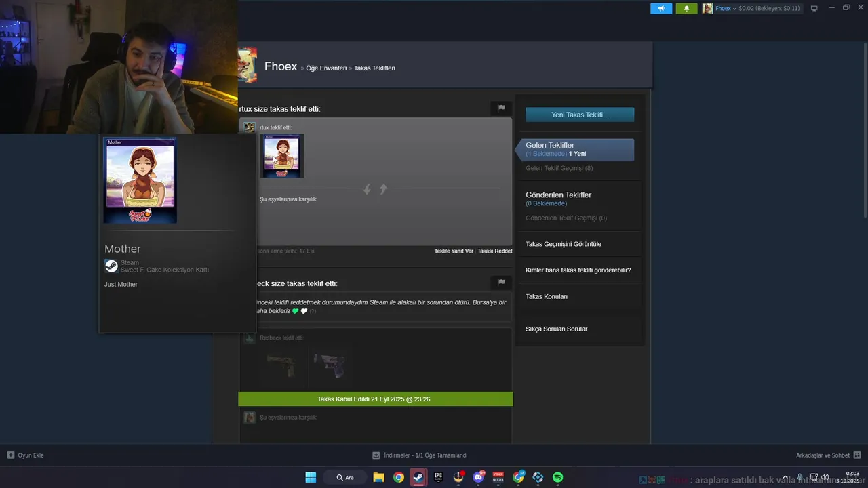Click Teklife Yanıt Ver link

click(454, 251)
